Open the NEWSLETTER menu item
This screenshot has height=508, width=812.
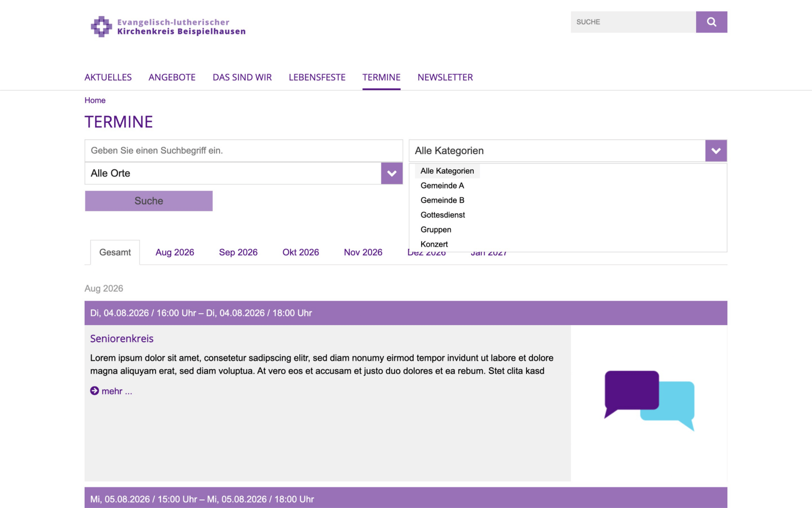[x=445, y=77]
